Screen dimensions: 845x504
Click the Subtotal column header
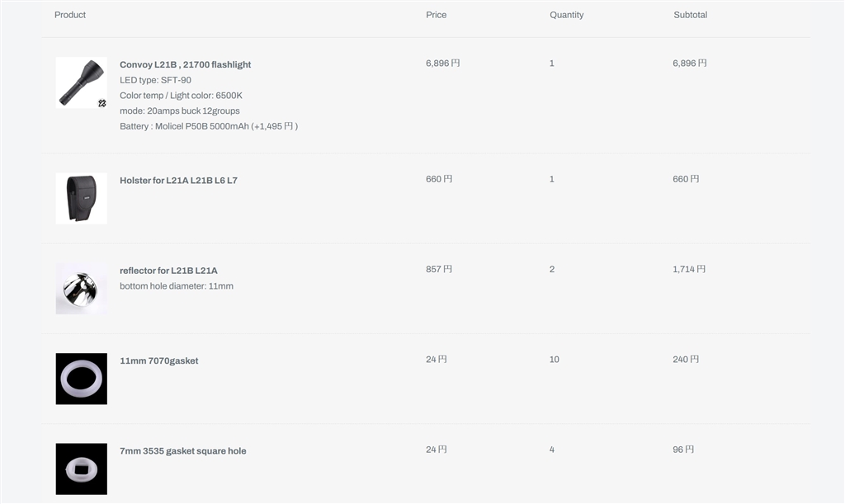click(690, 15)
